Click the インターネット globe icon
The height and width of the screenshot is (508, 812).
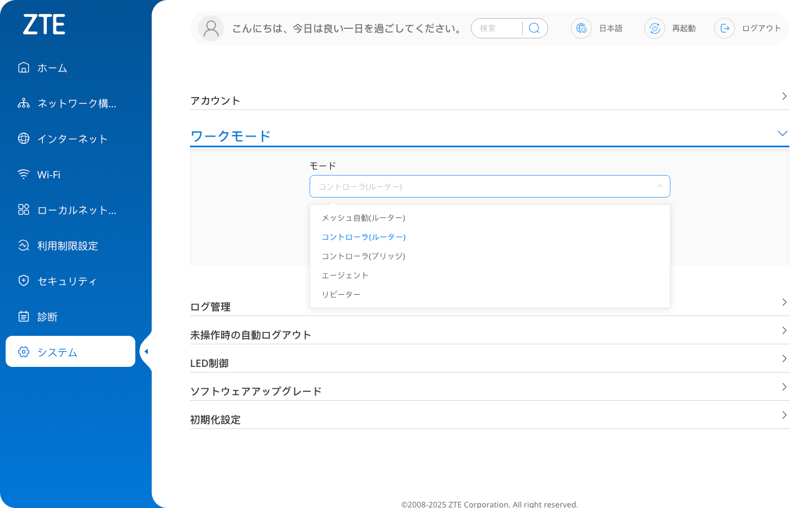coord(23,138)
